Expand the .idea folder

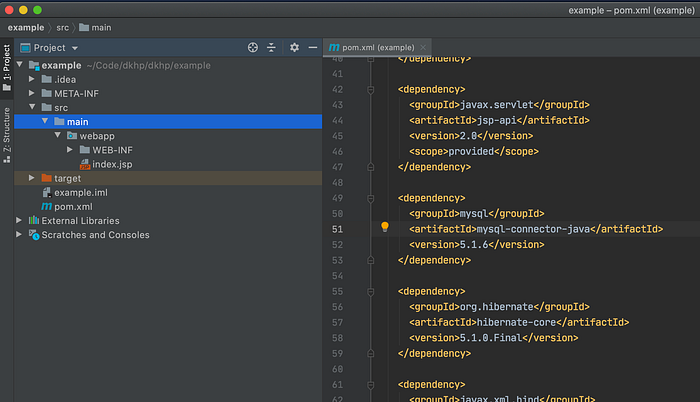(x=32, y=79)
